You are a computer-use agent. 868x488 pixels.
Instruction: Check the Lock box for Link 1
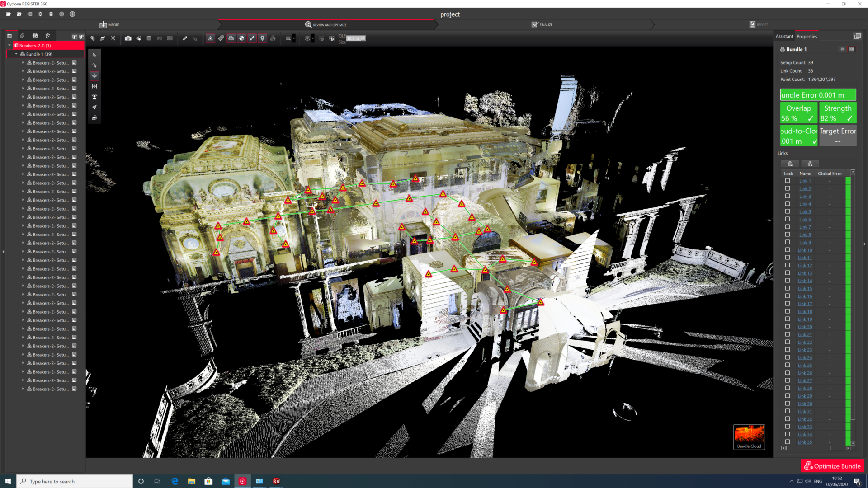[x=788, y=181]
